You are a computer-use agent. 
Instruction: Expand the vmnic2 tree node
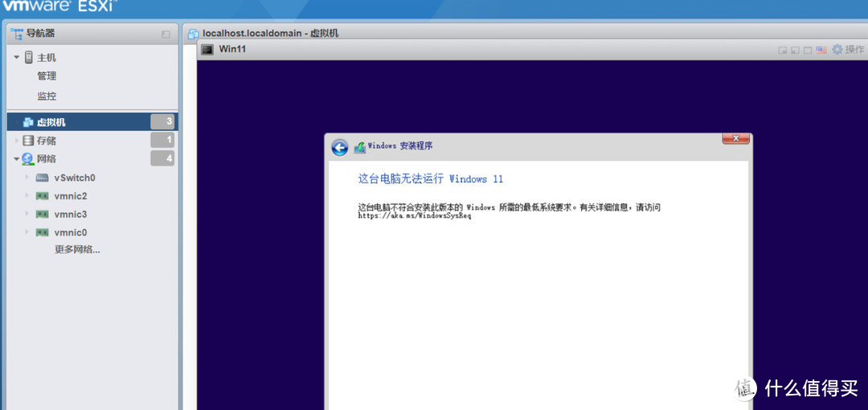click(27, 195)
